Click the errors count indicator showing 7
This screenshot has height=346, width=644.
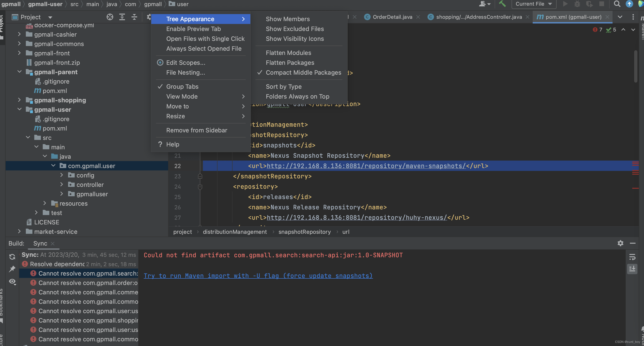click(x=597, y=30)
